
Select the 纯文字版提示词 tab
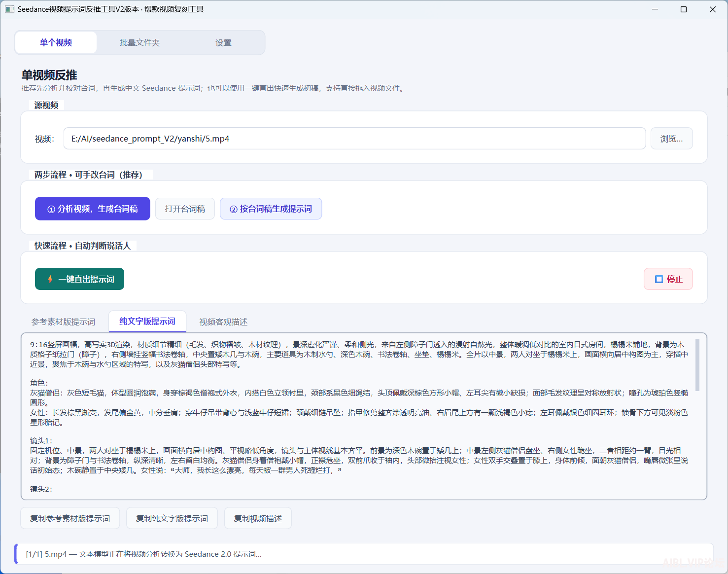click(147, 322)
